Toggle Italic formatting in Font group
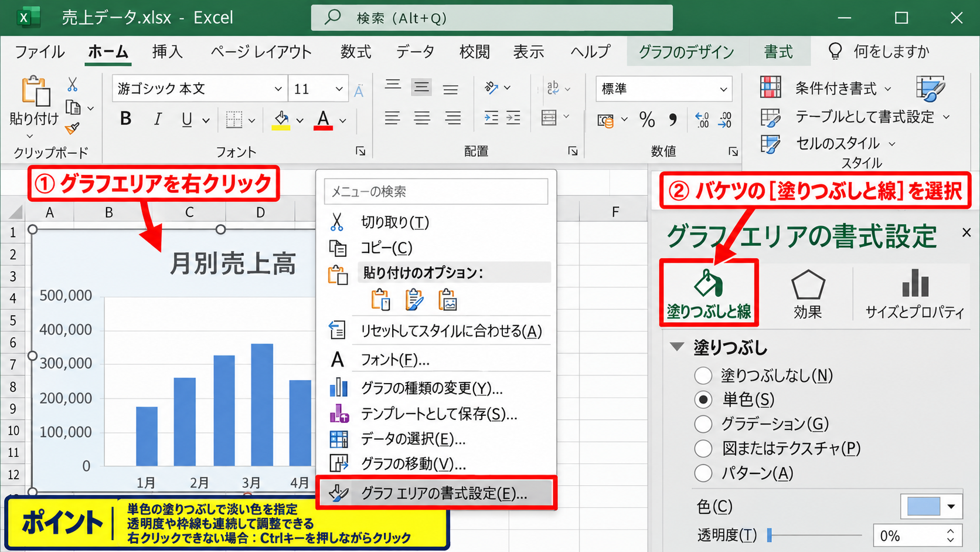 (x=157, y=119)
